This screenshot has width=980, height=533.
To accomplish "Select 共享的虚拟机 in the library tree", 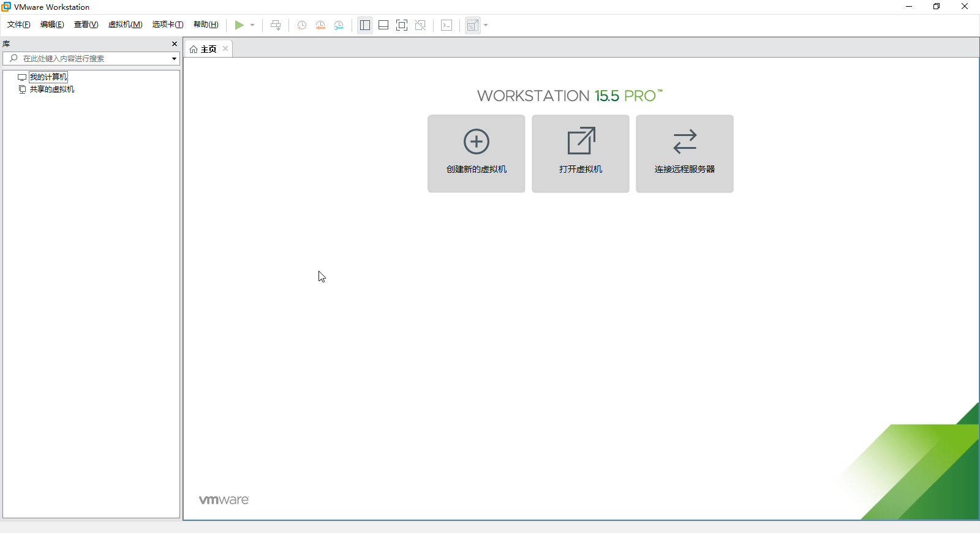I will click(x=52, y=89).
